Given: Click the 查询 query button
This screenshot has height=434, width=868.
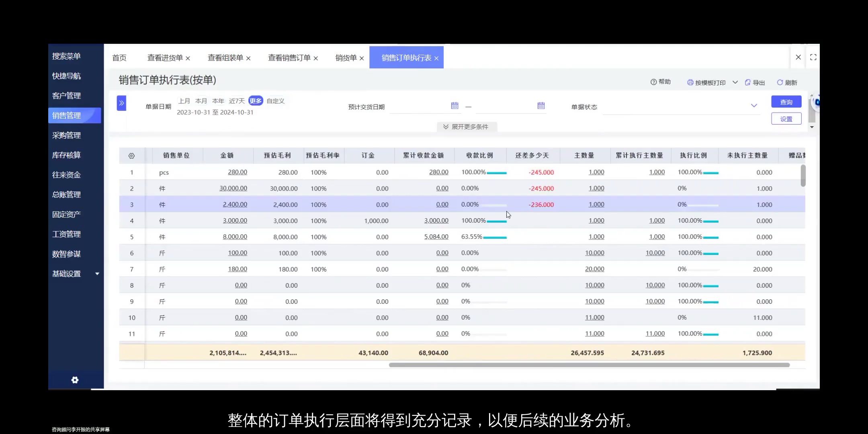Looking at the screenshot, I should (786, 102).
